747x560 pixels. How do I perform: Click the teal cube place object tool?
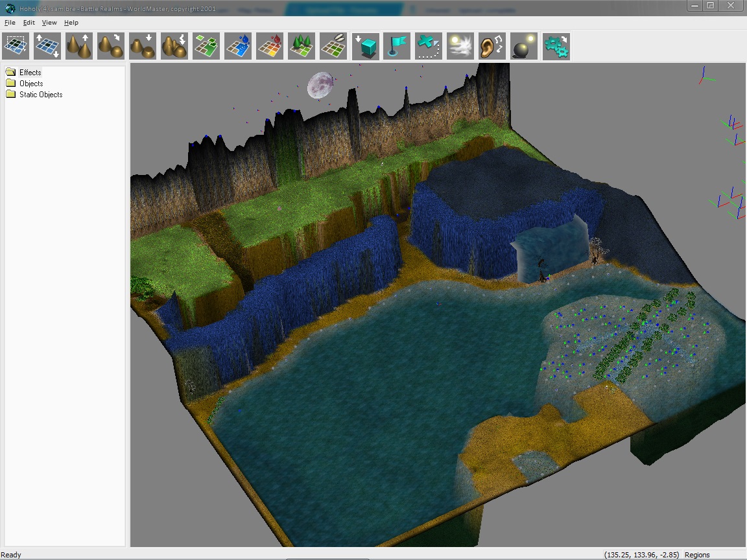365,47
